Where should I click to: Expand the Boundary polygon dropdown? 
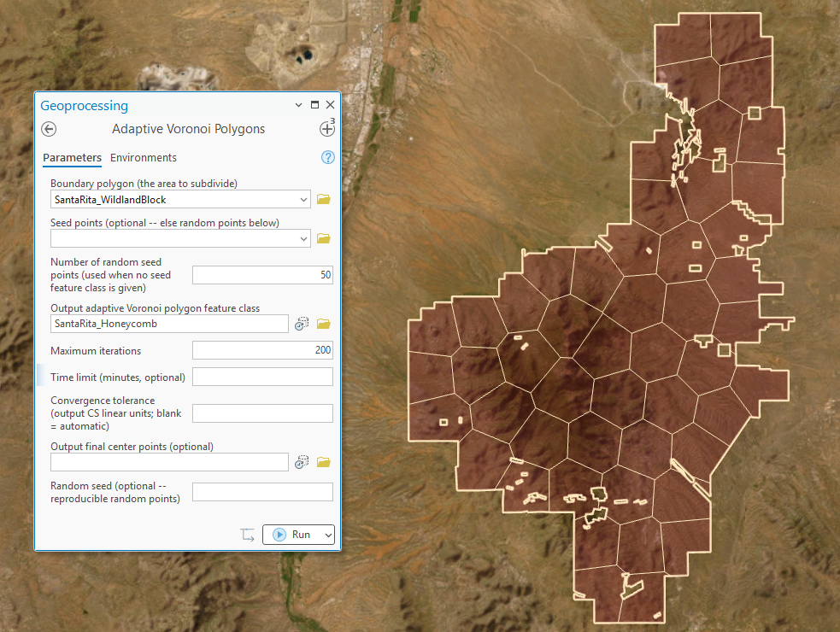303,200
